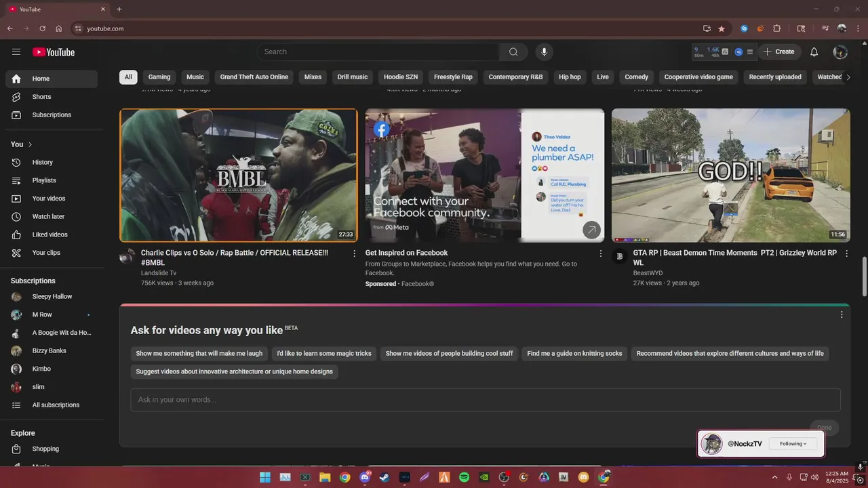The height and width of the screenshot is (488, 868).
Task: Click 'I'd like to learn some magic tricks'
Action: click(324, 354)
